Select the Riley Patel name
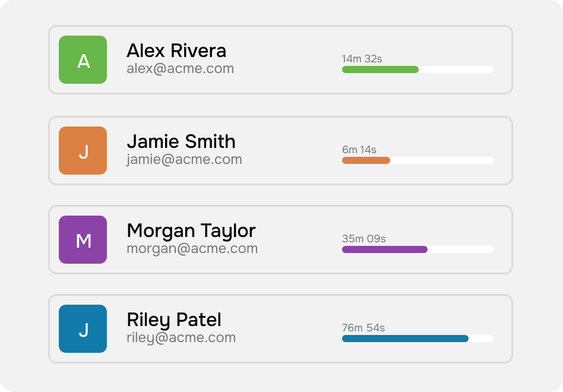Screen dimensions: 563x392 pos(174,320)
